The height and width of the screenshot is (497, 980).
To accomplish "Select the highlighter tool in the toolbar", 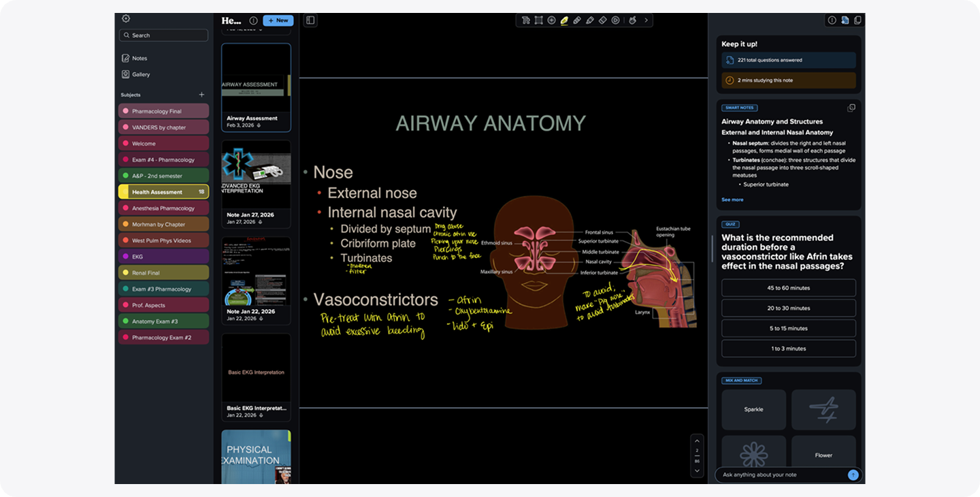I will click(x=565, y=20).
